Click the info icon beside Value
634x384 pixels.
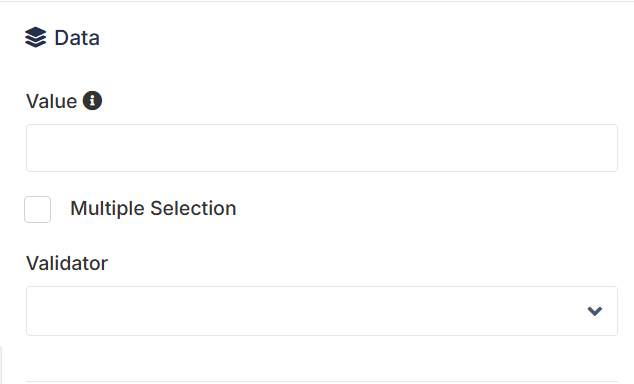93,101
